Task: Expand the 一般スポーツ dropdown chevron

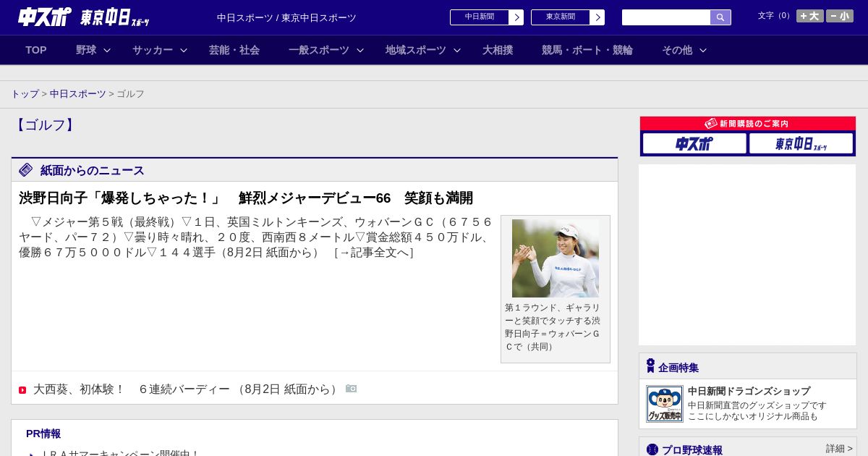Action: tap(360, 50)
